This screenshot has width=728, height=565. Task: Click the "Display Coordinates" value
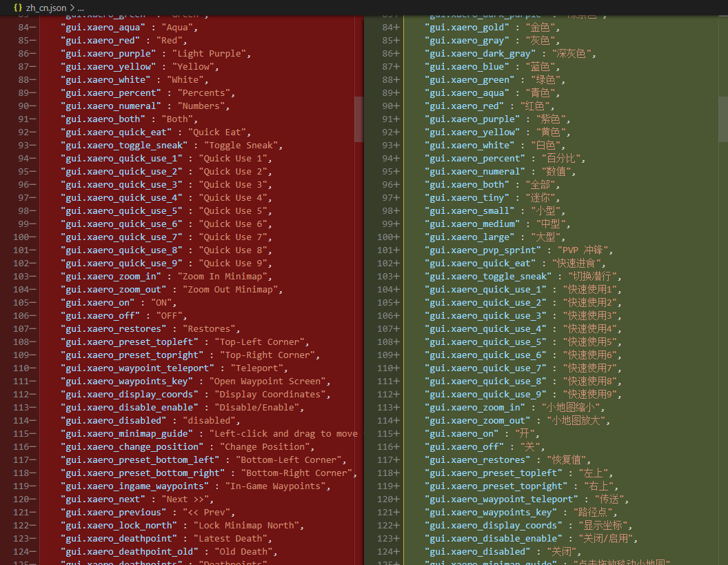270,395
